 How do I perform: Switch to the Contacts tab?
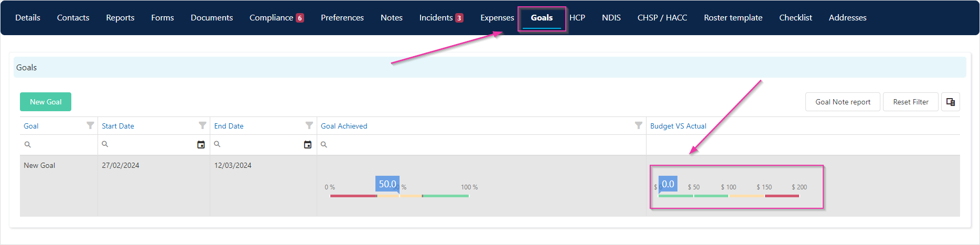coord(73,18)
